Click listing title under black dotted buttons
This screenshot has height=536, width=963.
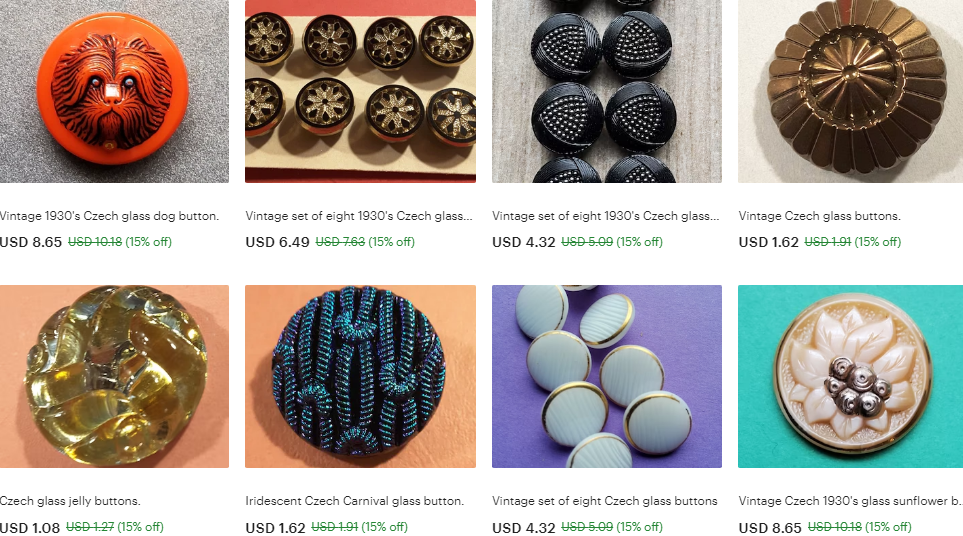[x=605, y=216]
